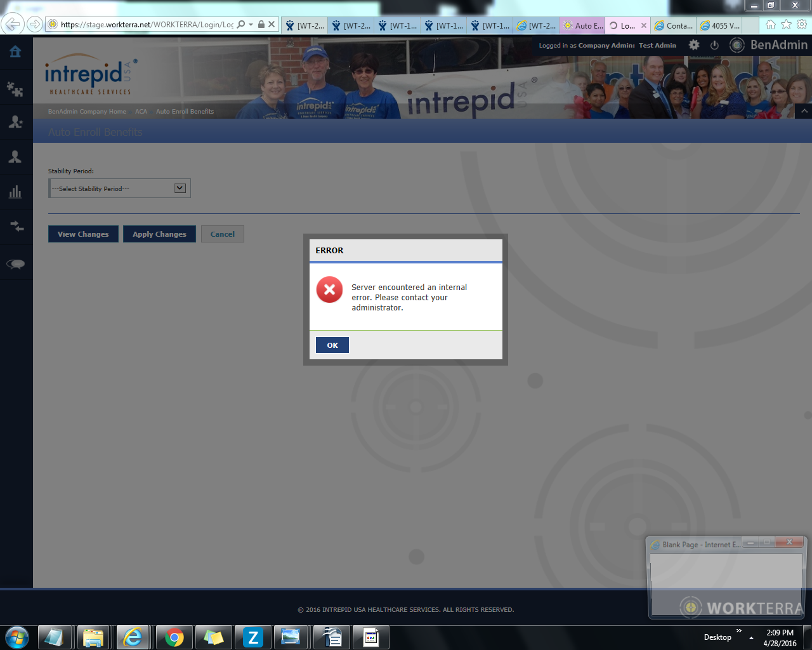The height and width of the screenshot is (650, 812).
Task: Open the BenAdmin Company Home breadcrumb link
Action: (87, 112)
